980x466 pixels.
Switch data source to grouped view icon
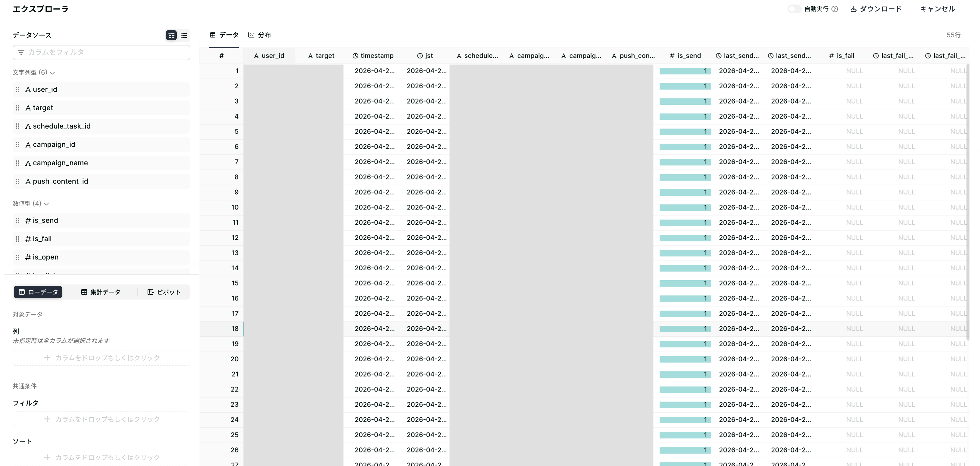171,36
